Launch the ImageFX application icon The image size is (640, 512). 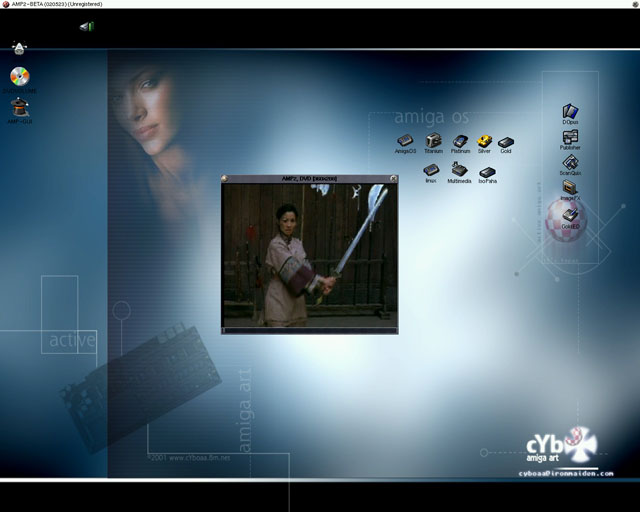(570, 187)
